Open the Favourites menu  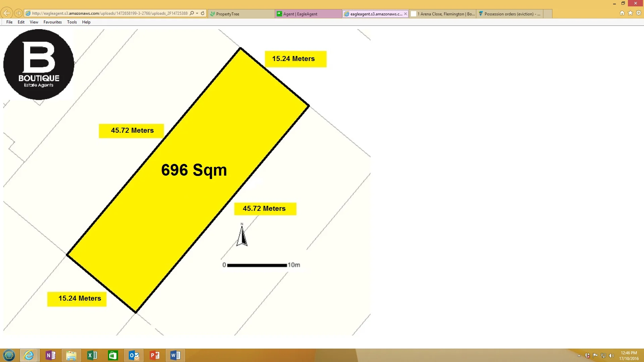coord(52,22)
